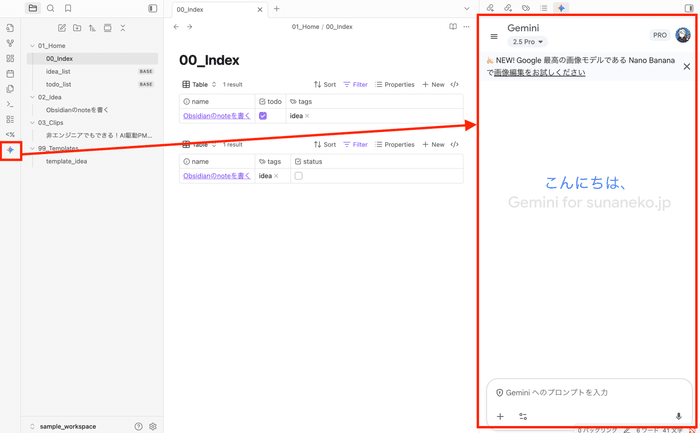
Task: Open second table's Table view selector
Action: click(199, 144)
